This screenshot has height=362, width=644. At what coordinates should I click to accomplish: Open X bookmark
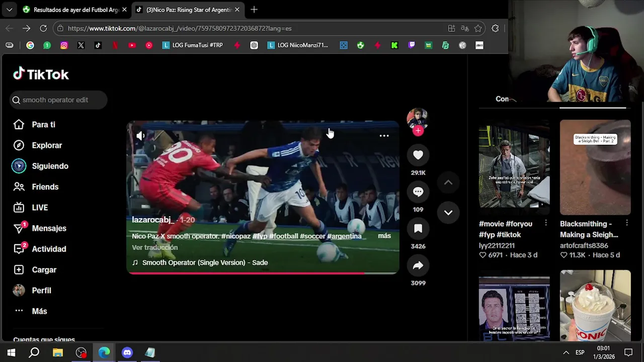[81, 45]
